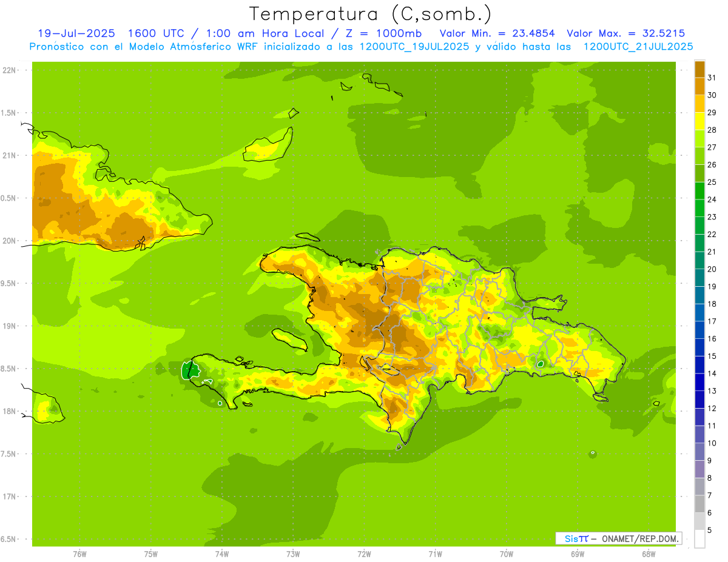
Task: Click the '16' value on color legend
Action: (712, 338)
